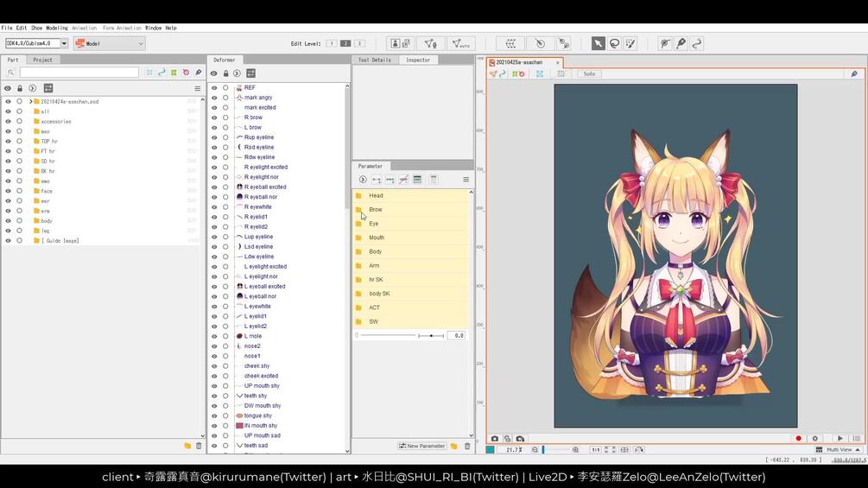Open the Part panel hamburger menu
The width and height of the screenshot is (868, 488).
click(197, 88)
